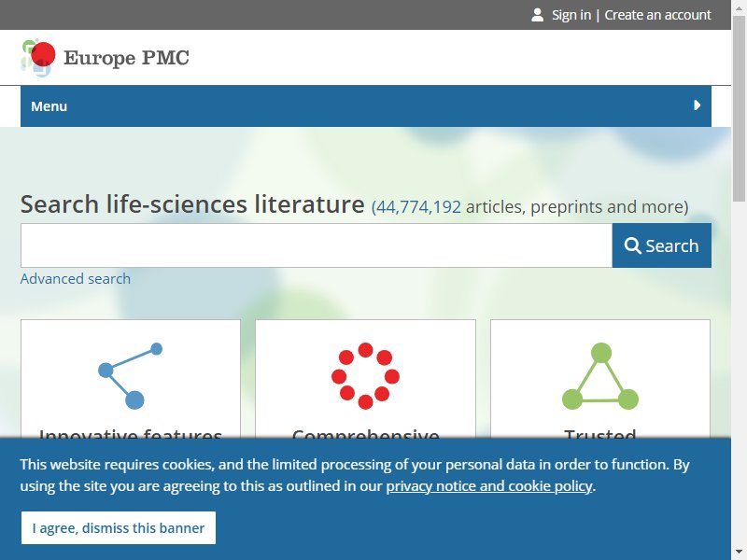Click the green triangle Trusted icon
The width and height of the screenshot is (747, 560).
pos(600,376)
